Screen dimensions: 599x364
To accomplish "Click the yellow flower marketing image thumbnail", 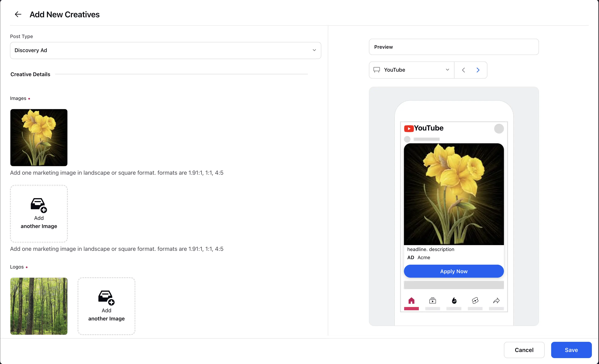I will click(38, 137).
